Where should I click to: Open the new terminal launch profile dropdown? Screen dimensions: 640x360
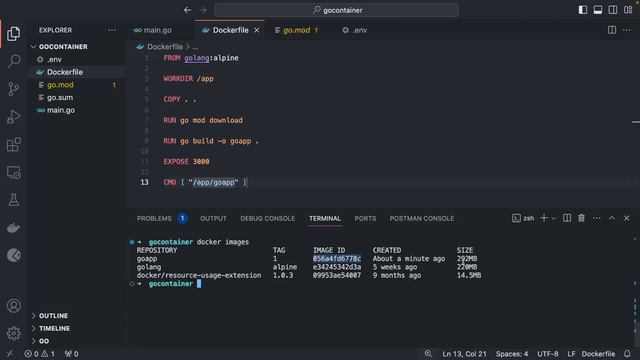[x=553, y=218]
